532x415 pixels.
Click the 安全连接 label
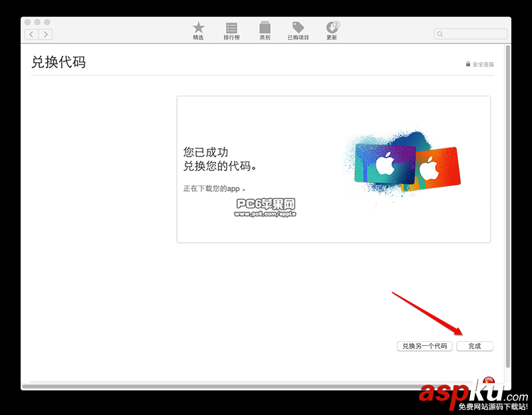[483, 64]
